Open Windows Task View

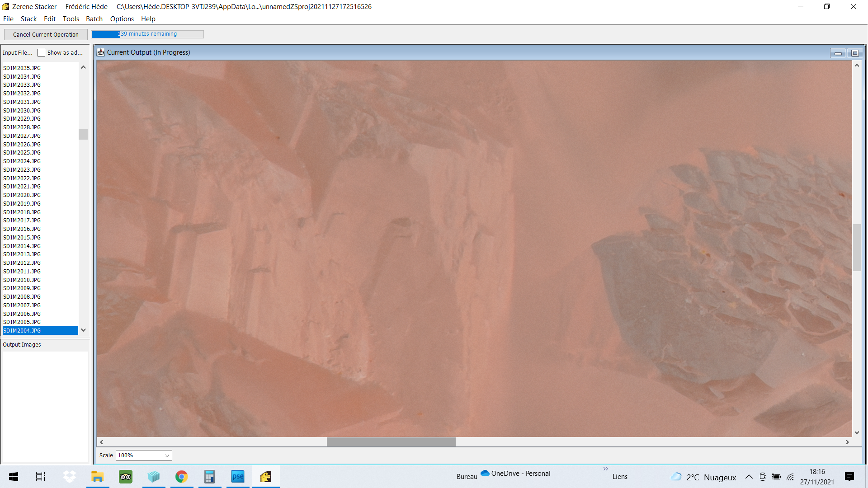pos(41,477)
